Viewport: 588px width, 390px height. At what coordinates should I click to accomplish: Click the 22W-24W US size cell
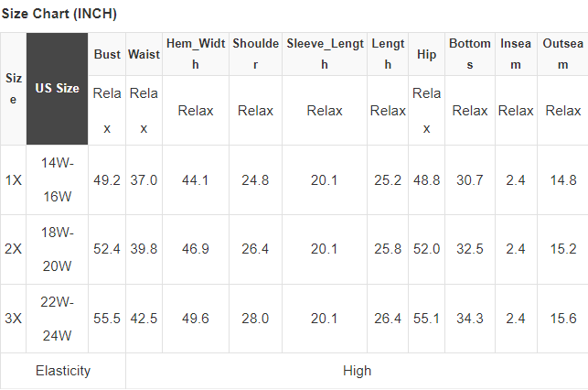57,319
